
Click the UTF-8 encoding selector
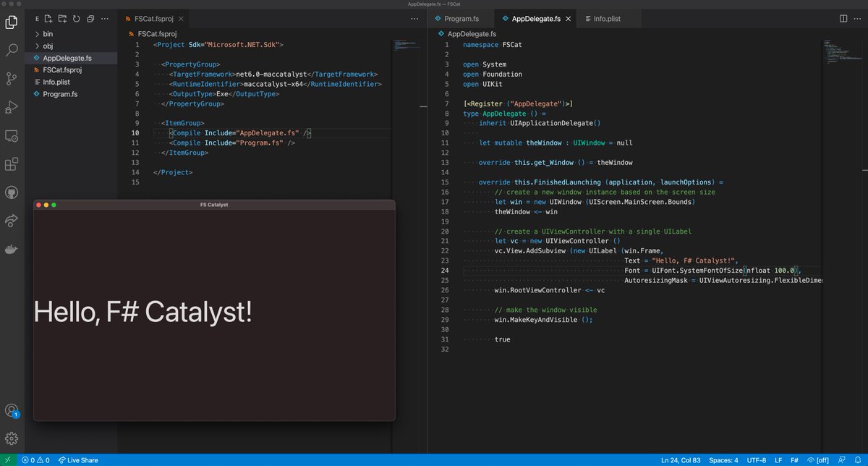(x=757, y=460)
